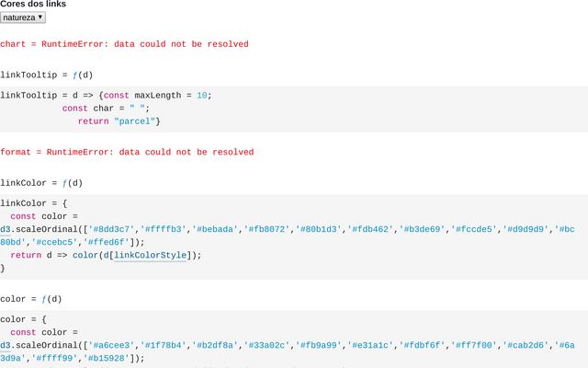Open the natureza dropdown
The height and width of the screenshot is (368, 588).
pyautogui.click(x=23, y=17)
